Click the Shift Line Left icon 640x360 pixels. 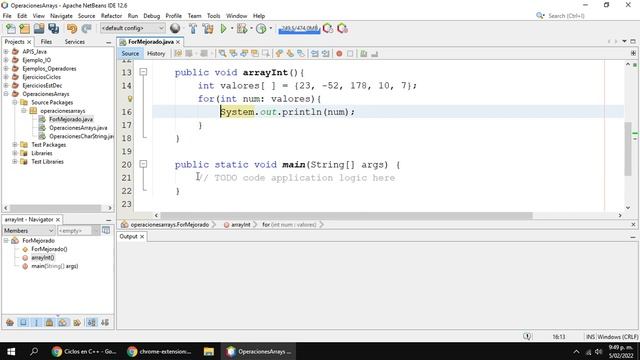coord(315,53)
